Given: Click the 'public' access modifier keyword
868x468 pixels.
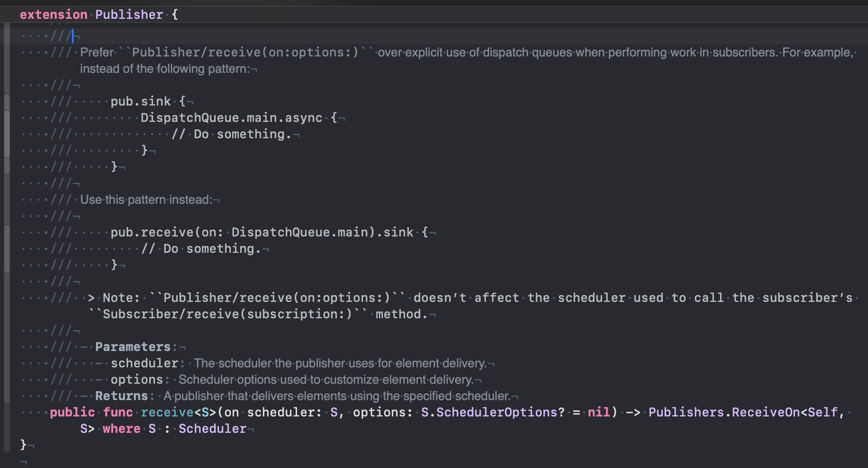Looking at the screenshot, I should (72, 412).
